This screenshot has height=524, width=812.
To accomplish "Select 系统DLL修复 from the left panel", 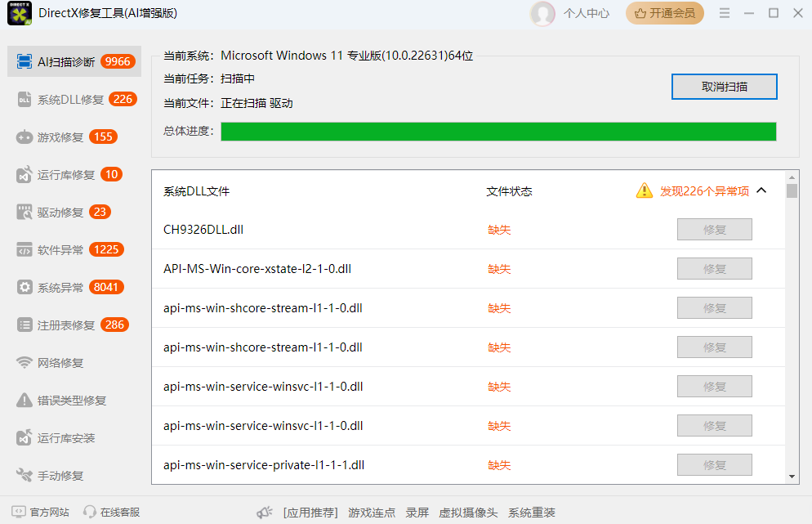I will [x=61, y=98].
